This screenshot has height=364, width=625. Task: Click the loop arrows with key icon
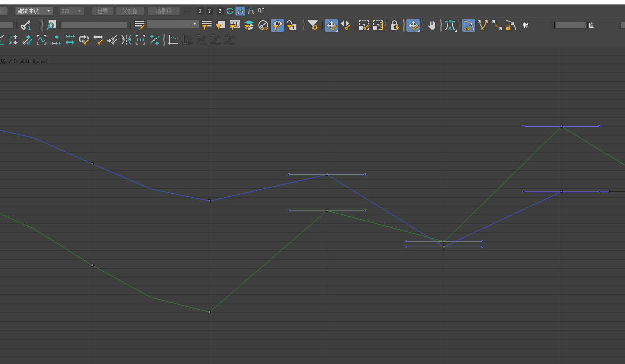tap(84, 40)
